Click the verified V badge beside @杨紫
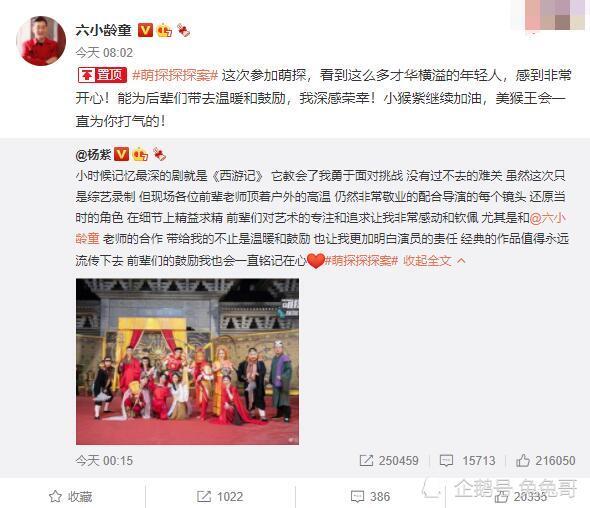 pos(122,154)
